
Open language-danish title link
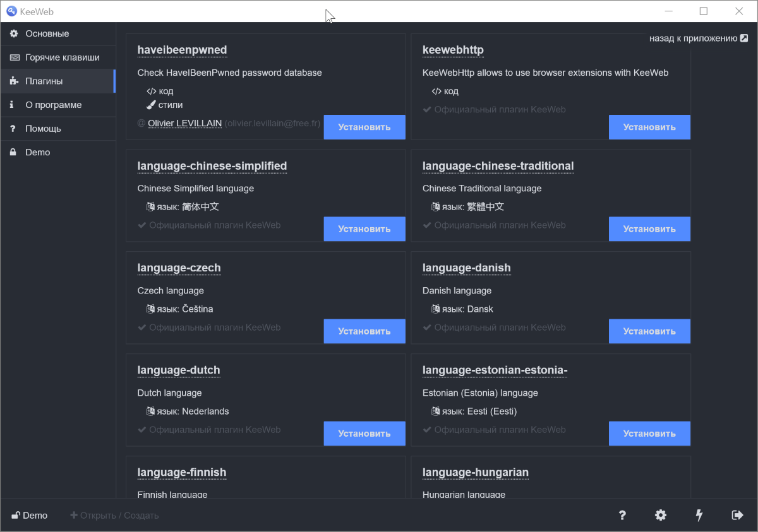pos(466,268)
